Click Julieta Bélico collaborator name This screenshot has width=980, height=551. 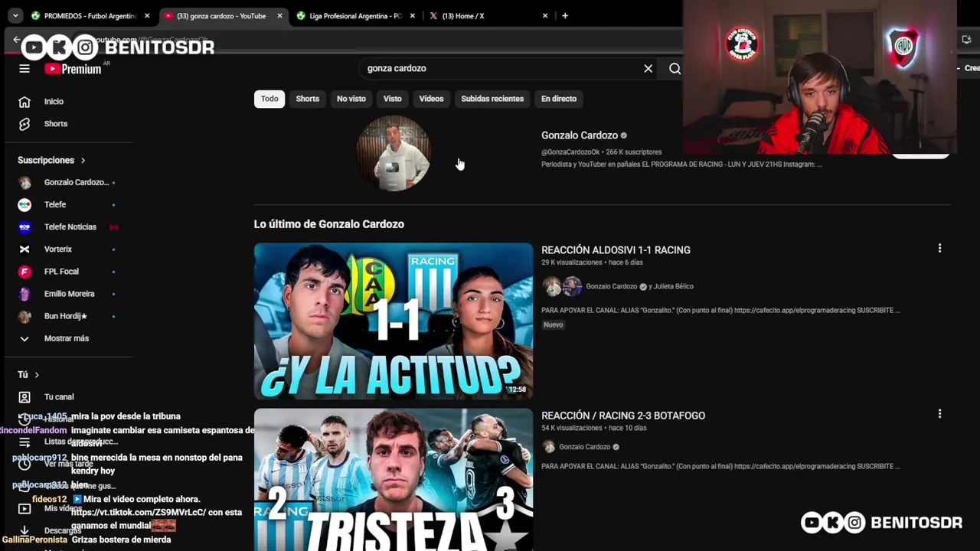pyautogui.click(x=674, y=286)
